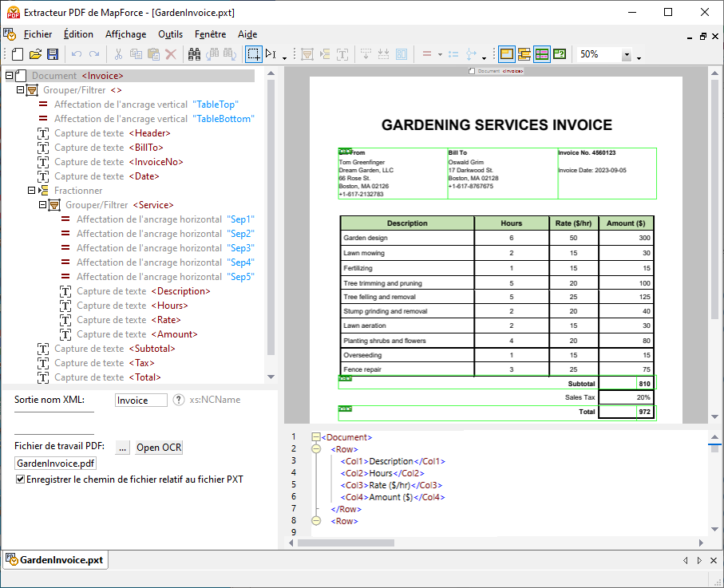Viewport: 724px width, 588px height.
Task: Click the question mark help icon beside Invoice
Action: point(179,400)
